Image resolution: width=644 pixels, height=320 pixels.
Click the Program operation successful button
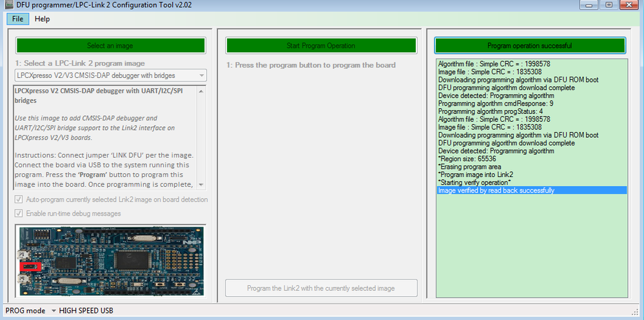click(x=529, y=46)
